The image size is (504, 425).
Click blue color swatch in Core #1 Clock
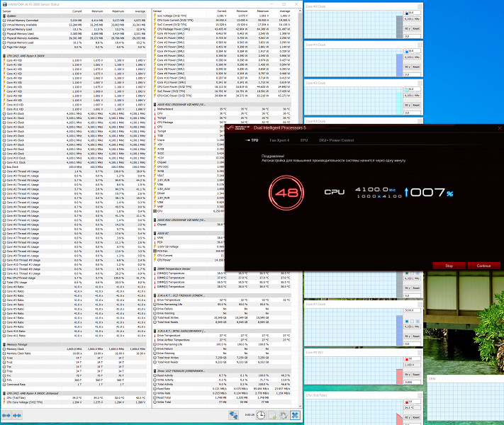(407, 51)
